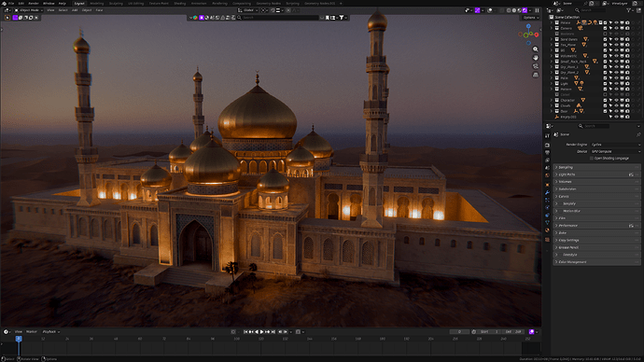Open the Physics properties tab icon
This screenshot has height=362, width=644.
(547, 208)
